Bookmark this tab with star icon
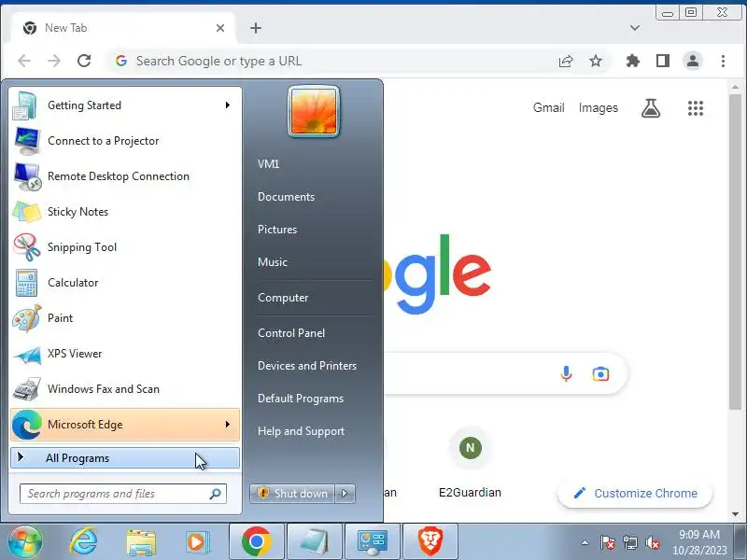Viewport: 747px width, 560px height. pyautogui.click(x=596, y=61)
